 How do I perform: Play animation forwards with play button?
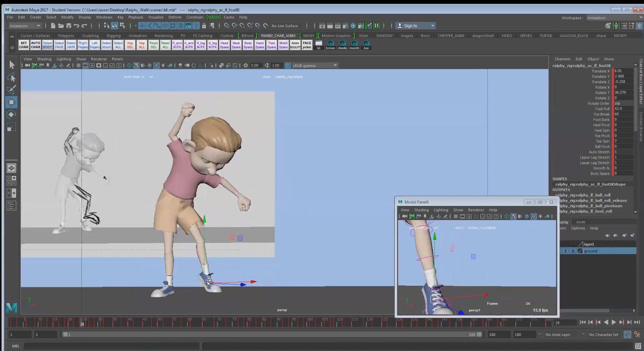(x=614, y=322)
